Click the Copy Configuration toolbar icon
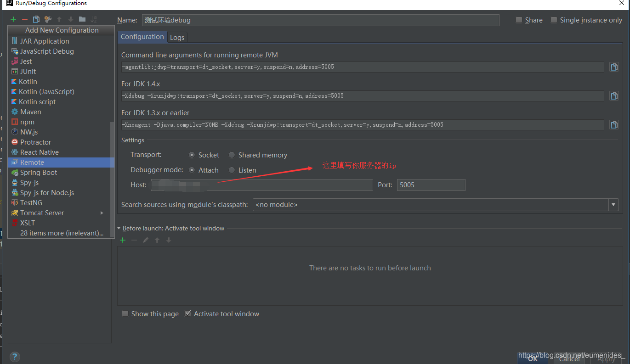This screenshot has height=364, width=630. tap(36, 19)
